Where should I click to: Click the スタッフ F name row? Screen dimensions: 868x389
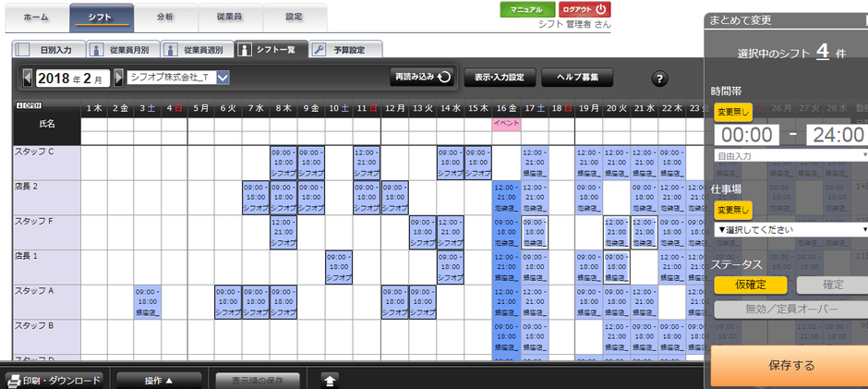tap(46, 232)
